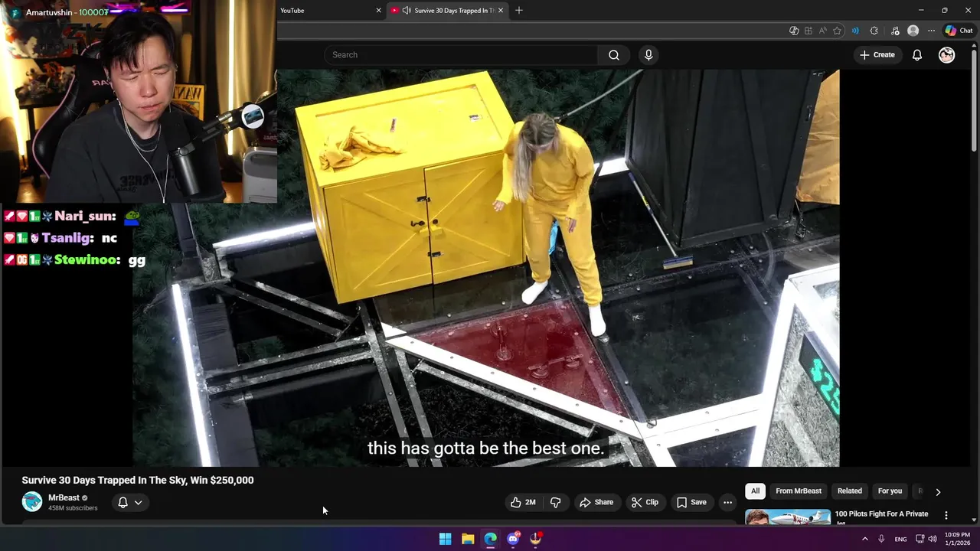The image size is (980, 551).
Task: Open Edge Settings and more ellipsis
Action: 931,31
